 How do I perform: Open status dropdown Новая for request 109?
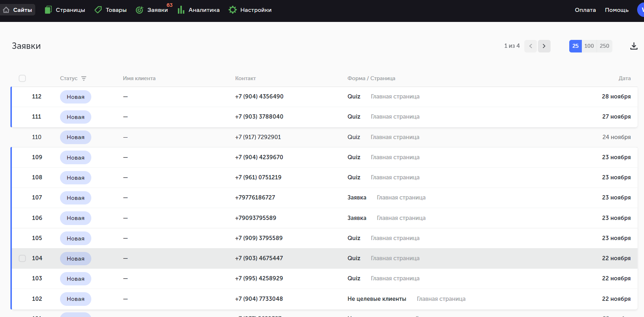pos(75,157)
